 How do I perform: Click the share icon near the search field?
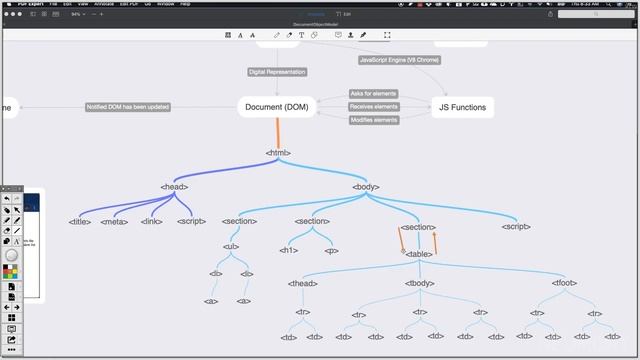550,14
